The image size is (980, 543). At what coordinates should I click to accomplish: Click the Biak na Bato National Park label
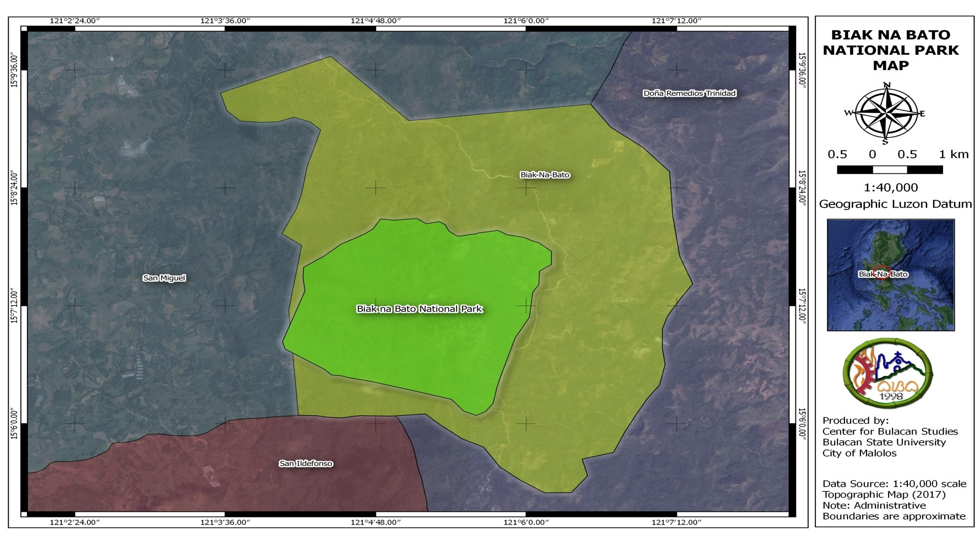click(x=419, y=309)
